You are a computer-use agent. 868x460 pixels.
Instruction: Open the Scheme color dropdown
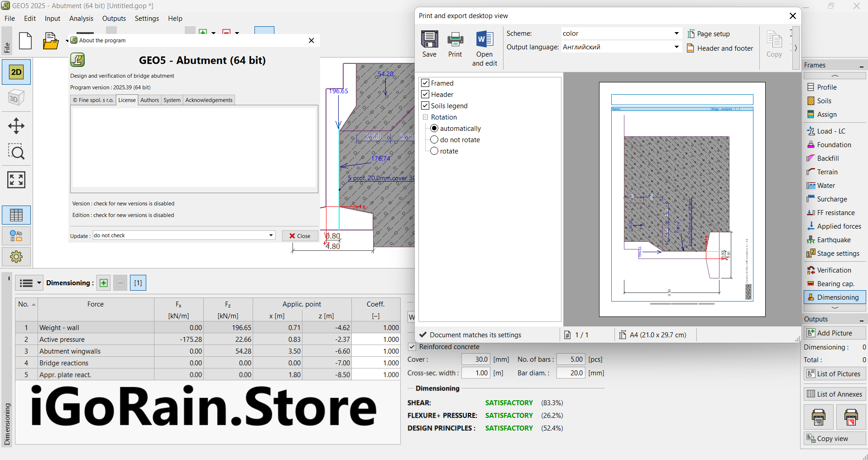pos(621,34)
